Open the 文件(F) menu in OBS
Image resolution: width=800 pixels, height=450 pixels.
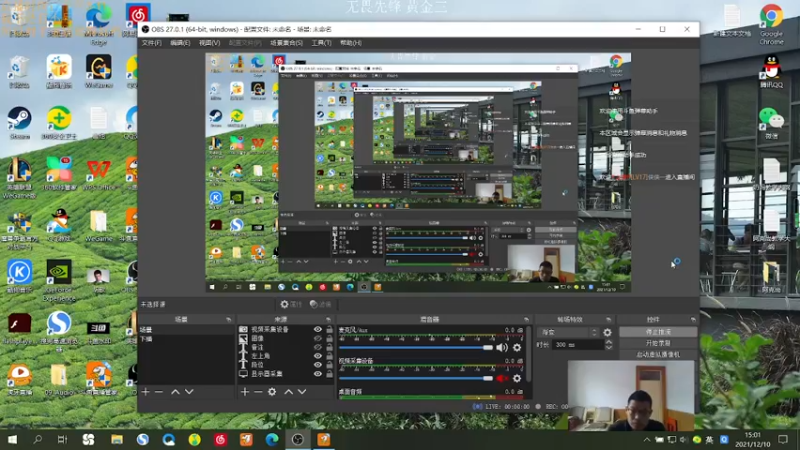(x=151, y=43)
